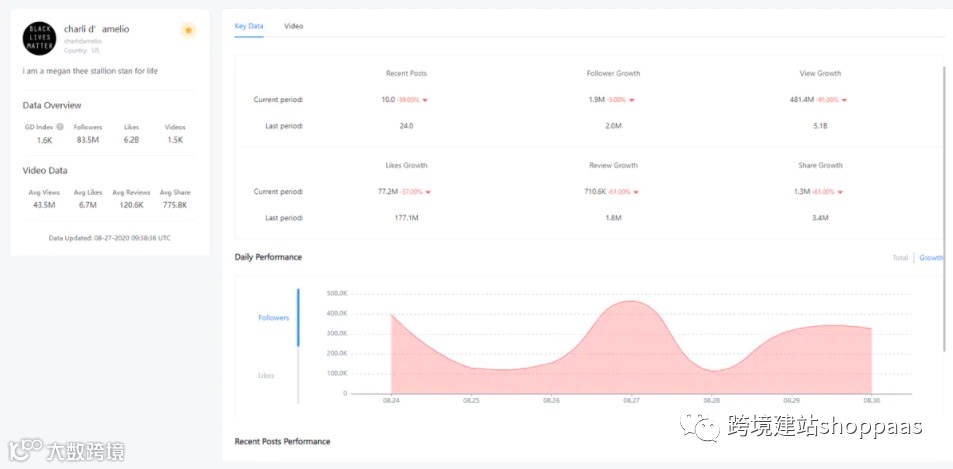Select the Followers chart tab
Screen dimensions: 953x469
[x=274, y=318]
